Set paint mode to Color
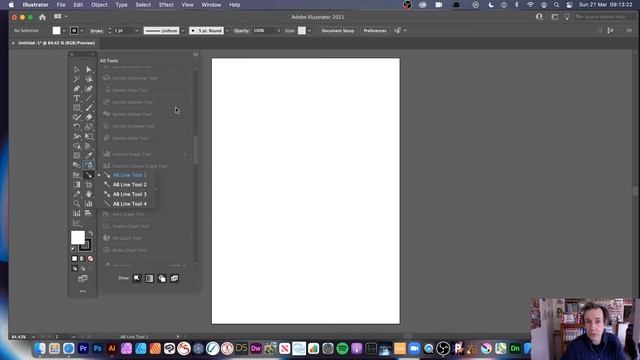Screen dimensions: 640x360 click(74, 259)
